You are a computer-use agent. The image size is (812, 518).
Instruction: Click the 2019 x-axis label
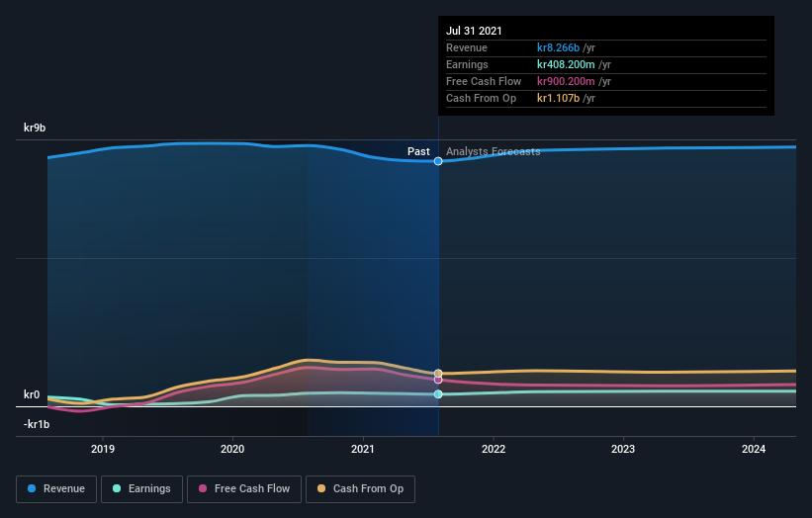coord(103,449)
